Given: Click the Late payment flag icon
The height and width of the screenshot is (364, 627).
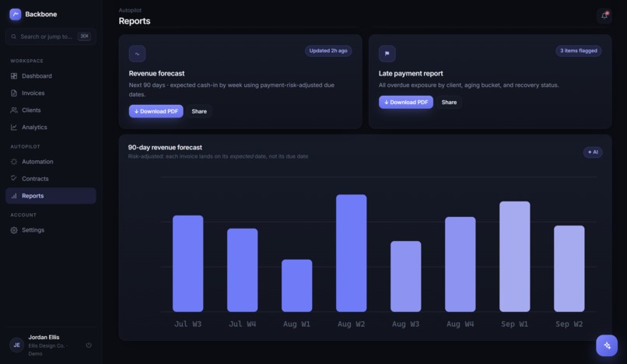Looking at the screenshot, I should pyautogui.click(x=387, y=54).
